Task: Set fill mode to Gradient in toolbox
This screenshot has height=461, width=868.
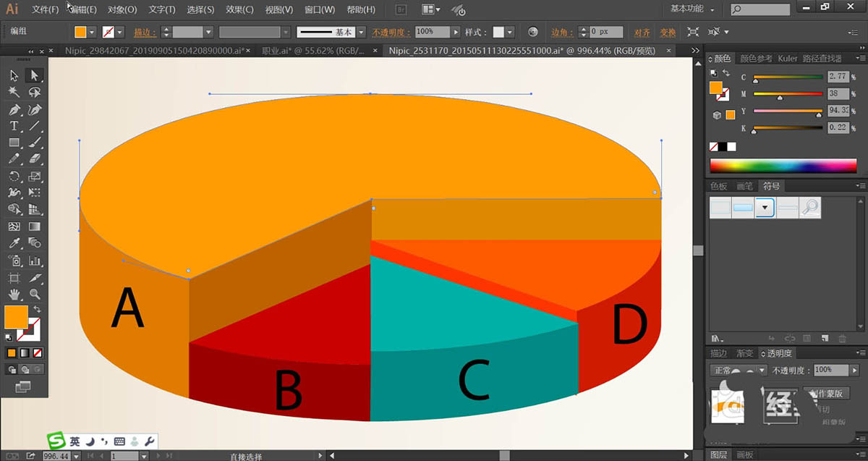Action: [x=25, y=352]
